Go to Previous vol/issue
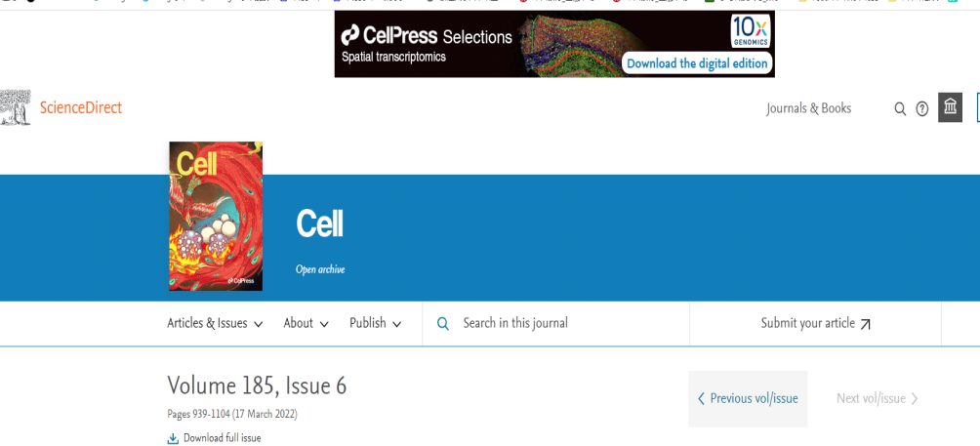 pyautogui.click(x=754, y=398)
